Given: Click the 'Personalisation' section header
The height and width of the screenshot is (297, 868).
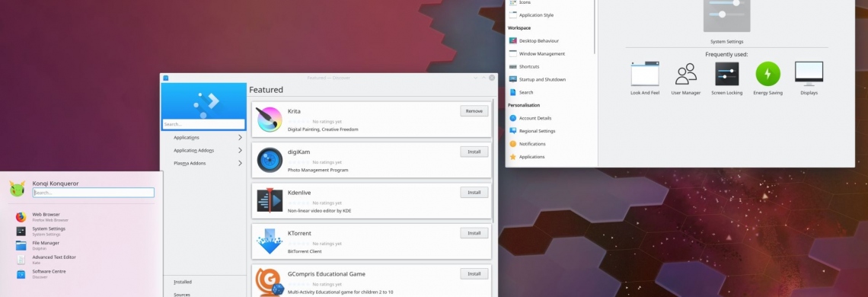Looking at the screenshot, I should pos(524,105).
